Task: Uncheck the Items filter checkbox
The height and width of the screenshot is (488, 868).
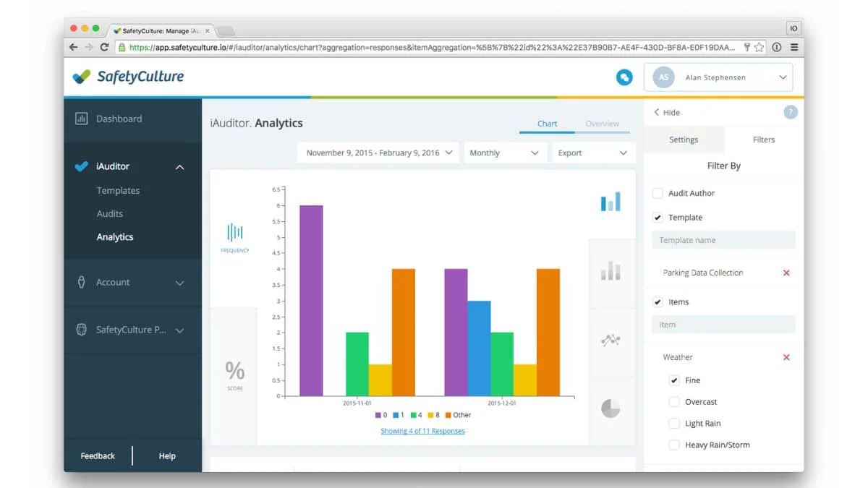Action: click(x=658, y=301)
